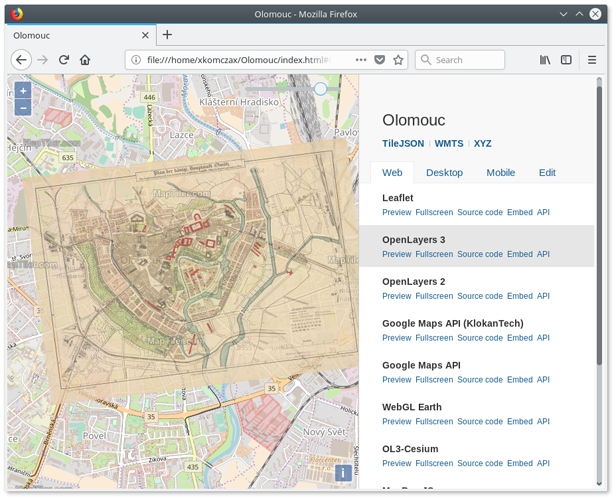This screenshot has height=500, width=616.
Task: Select the OpenLayers 3 viewer heading
Action: (414, 240)
